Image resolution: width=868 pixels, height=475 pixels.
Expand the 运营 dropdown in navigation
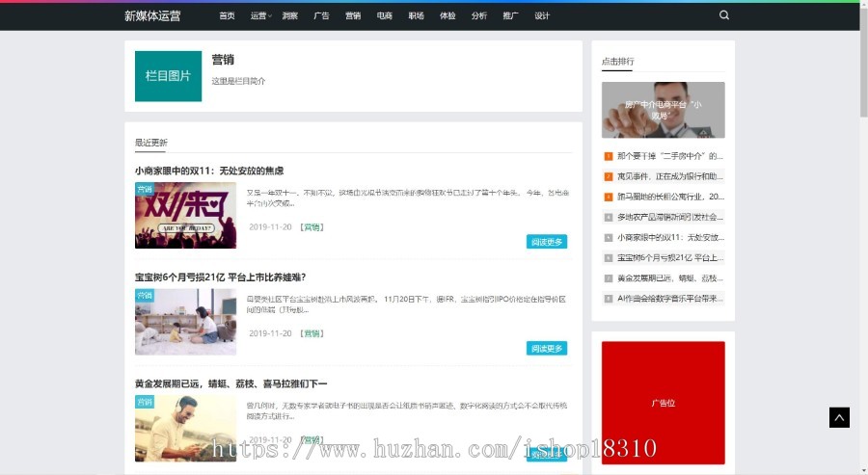click(x=260, y=15)
